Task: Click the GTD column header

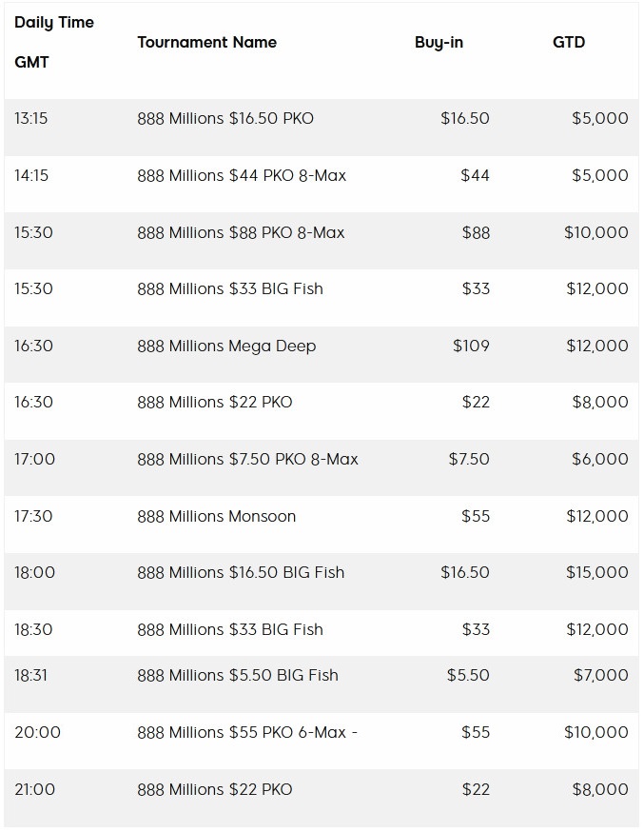Action: click(x=569, y=43)
